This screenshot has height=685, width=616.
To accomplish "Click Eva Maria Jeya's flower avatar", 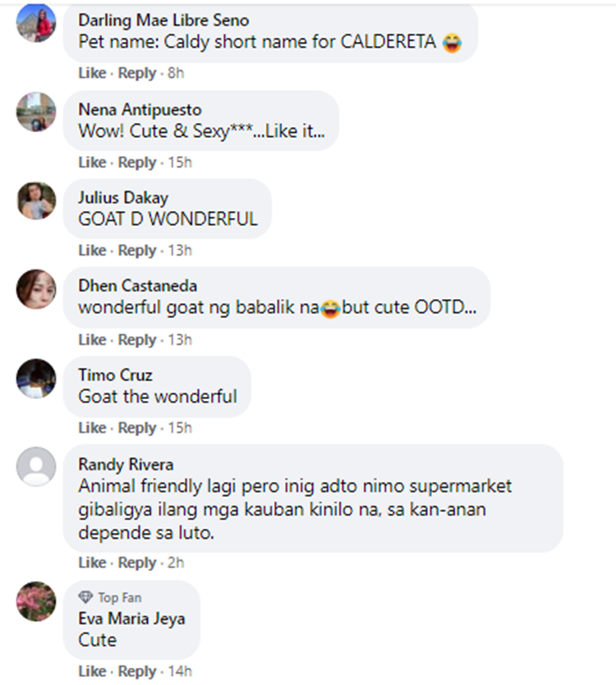I will (x=36, y=601).
